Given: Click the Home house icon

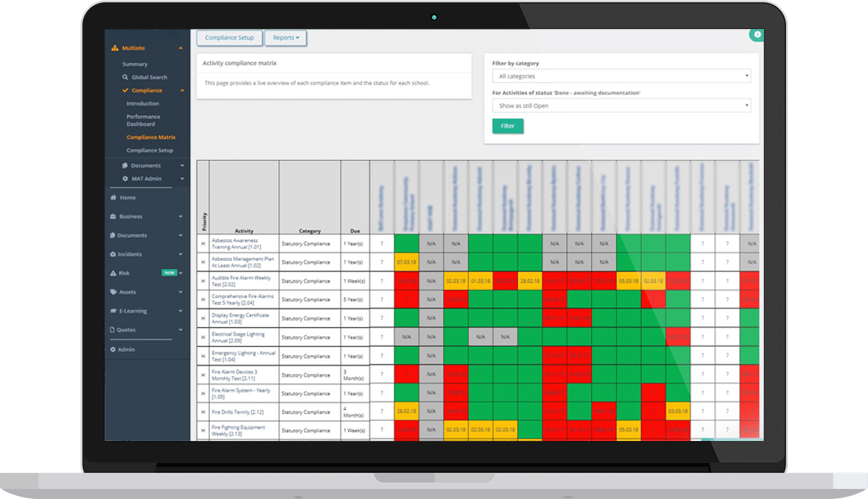Looking at the screenshot, I should [114, 198].
